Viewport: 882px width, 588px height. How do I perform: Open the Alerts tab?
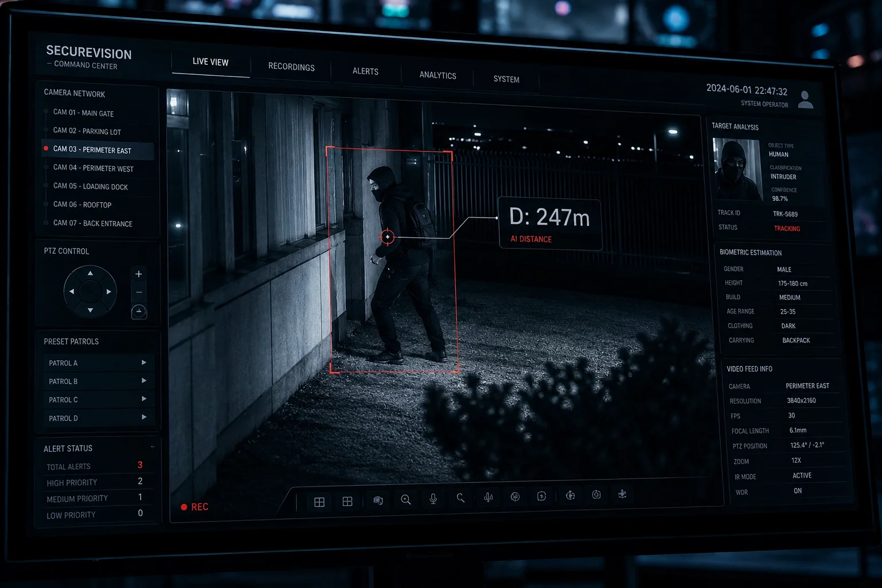pyautogui.click(x=365, y=71)
